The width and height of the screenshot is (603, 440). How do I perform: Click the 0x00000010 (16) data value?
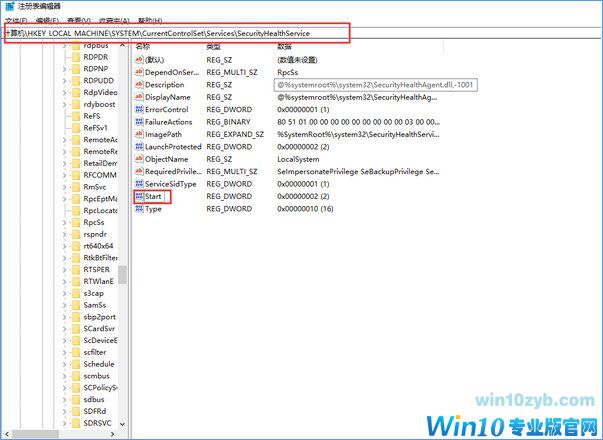pos(305,209)
